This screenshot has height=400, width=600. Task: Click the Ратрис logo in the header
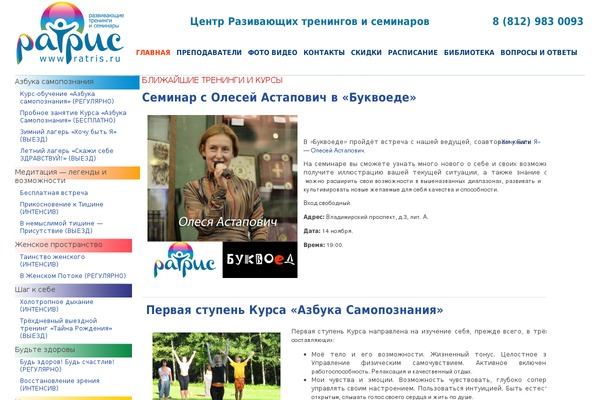[70, 33]
